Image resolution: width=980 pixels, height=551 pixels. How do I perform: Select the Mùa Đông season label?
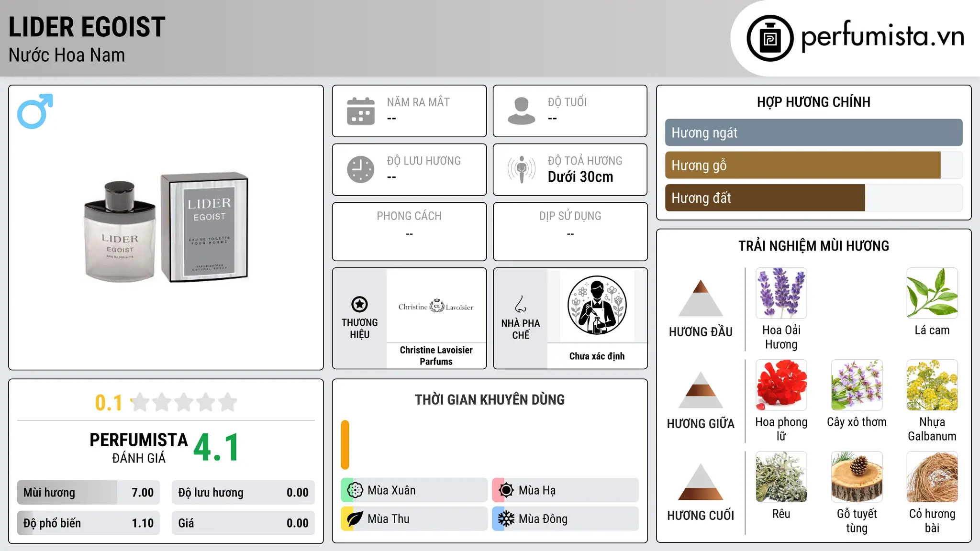pos(543,519)
